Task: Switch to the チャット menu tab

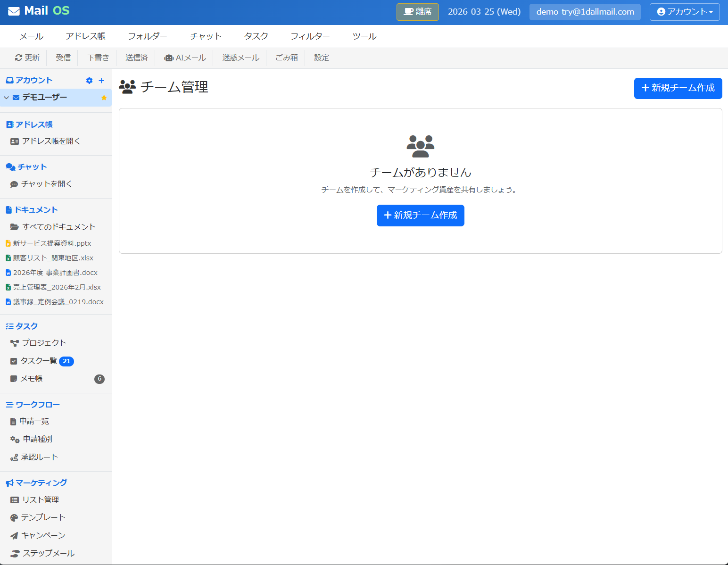Action: [205, 36]
